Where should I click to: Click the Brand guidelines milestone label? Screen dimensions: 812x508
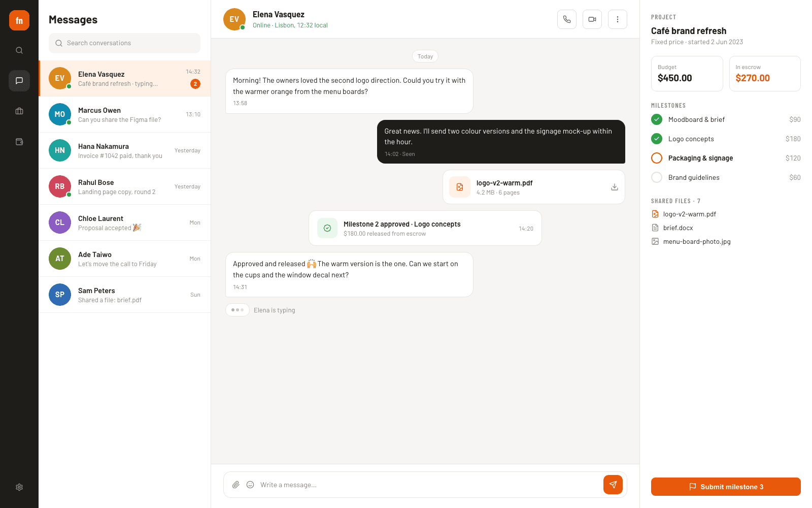point(694,177)
